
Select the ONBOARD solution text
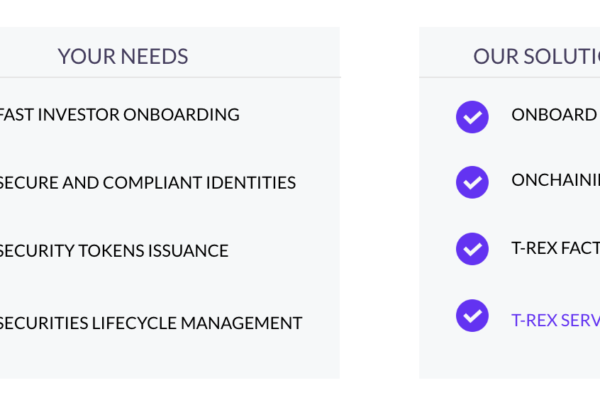(x=556, y=114)
